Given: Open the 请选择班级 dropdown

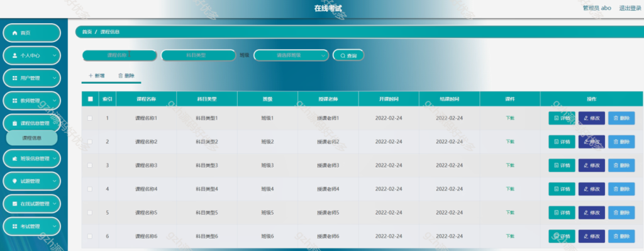Looking at the screenshot, I should [x=291, y=55].
